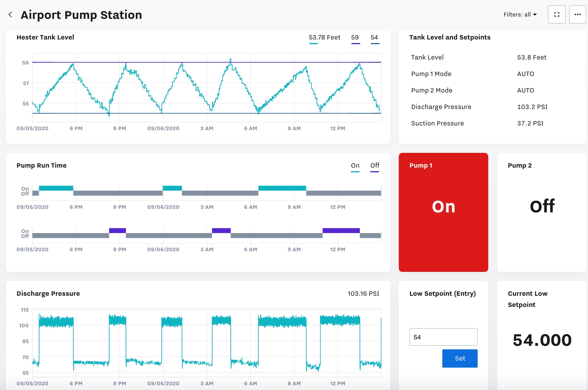Click the first teal pump-on bar near 6 PM
The width and height of the screenshot is (588, 390).
point(56,188)
